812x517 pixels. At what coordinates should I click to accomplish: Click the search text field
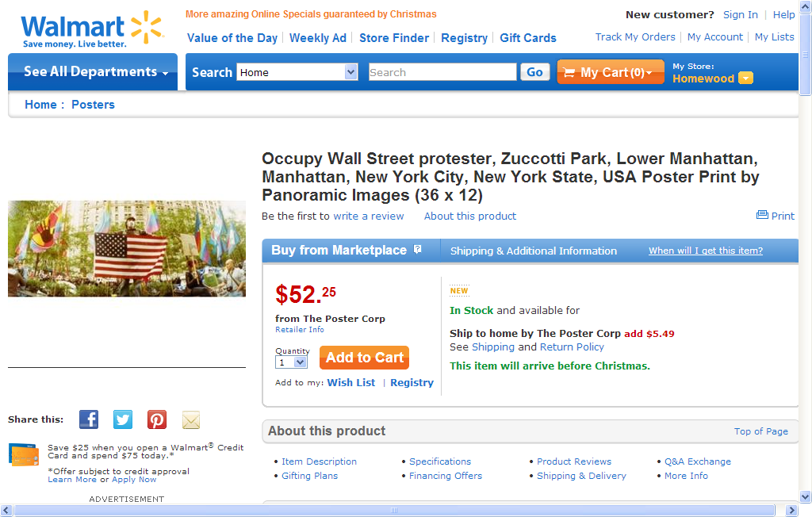(x=442, y=72)
